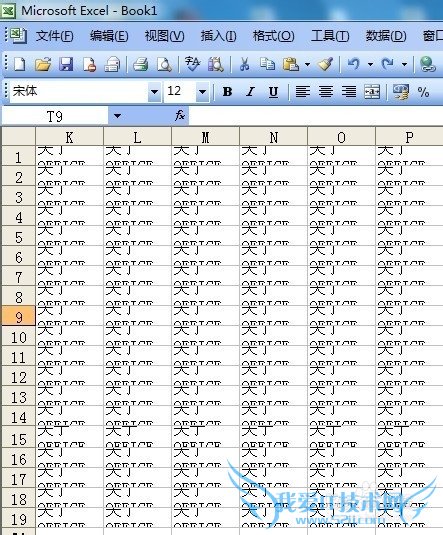Click the Permission document icon

89,64
